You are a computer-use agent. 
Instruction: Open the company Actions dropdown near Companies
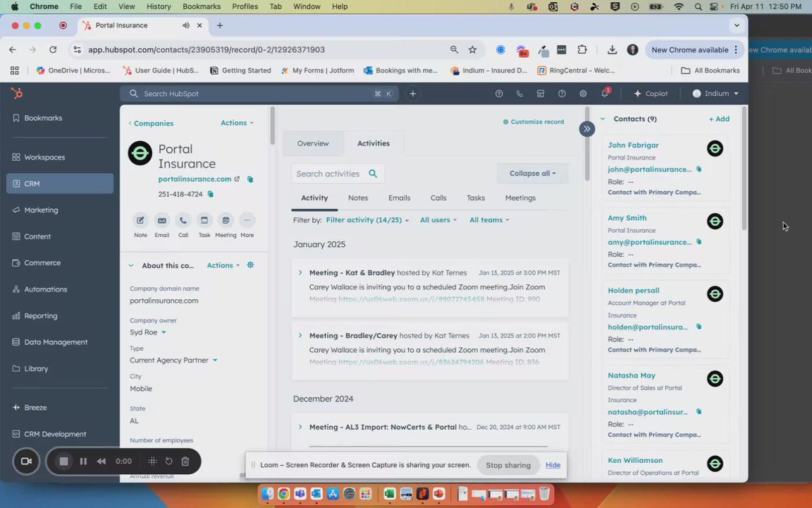click(x=237, y=123)
